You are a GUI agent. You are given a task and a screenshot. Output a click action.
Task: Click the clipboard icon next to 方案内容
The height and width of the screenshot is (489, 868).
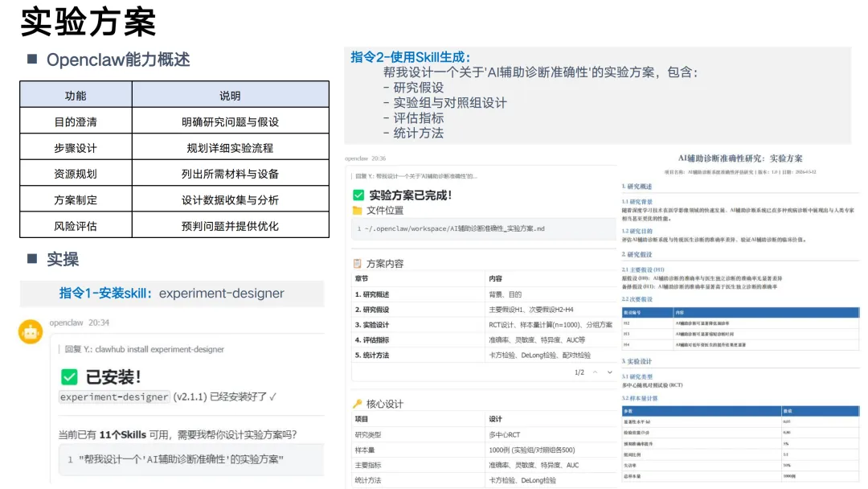tap(357, 264)
